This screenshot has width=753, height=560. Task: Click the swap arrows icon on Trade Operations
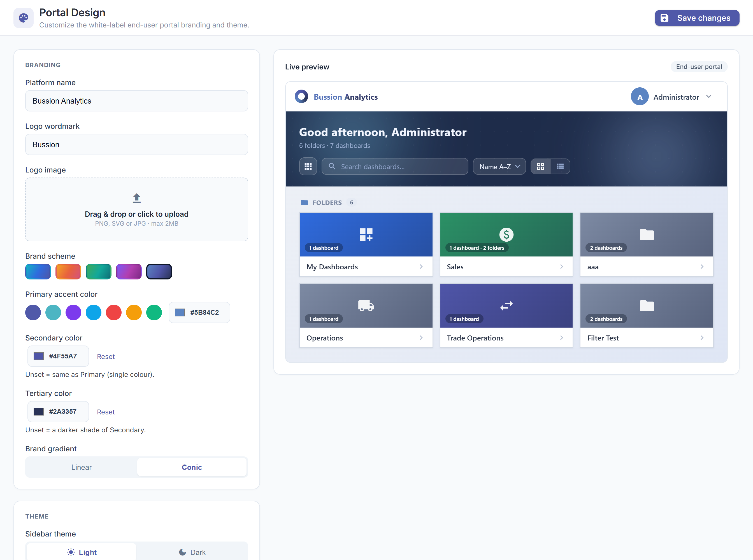click(506, 306)
